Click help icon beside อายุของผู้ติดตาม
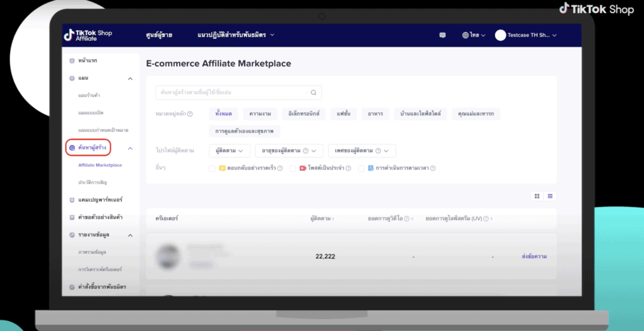Image resolution: width=644 pixels, height=331 pixels. click(306, 151)
